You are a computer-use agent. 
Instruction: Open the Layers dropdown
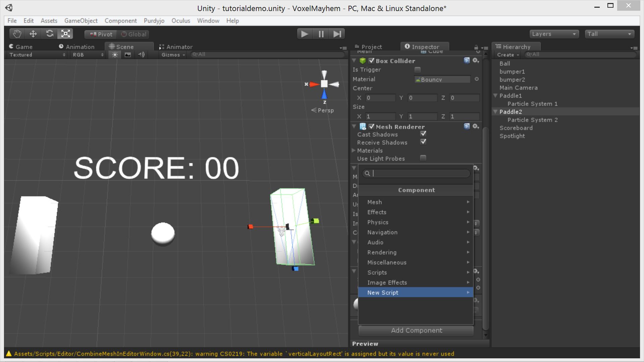(x=553, y=34)
